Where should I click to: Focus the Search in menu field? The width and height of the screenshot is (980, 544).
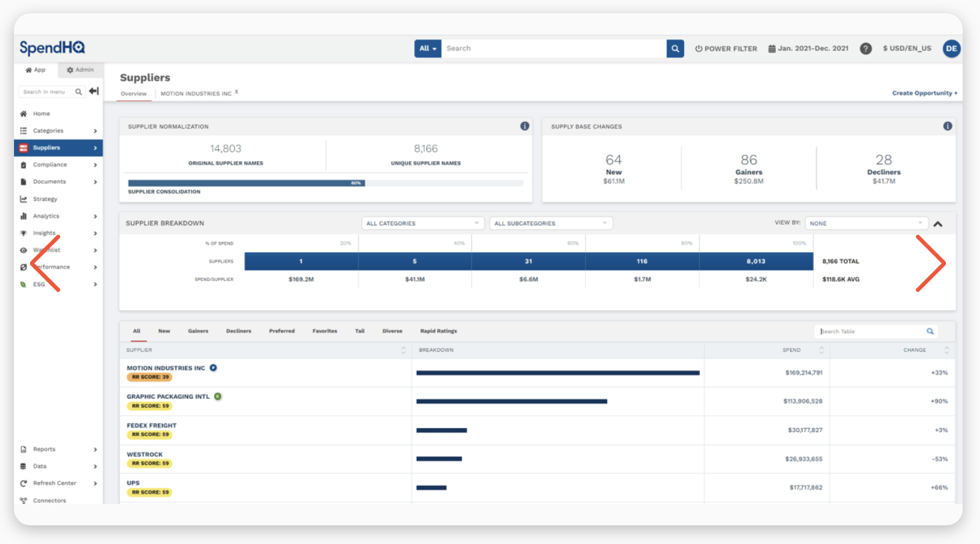pos(45,92)
